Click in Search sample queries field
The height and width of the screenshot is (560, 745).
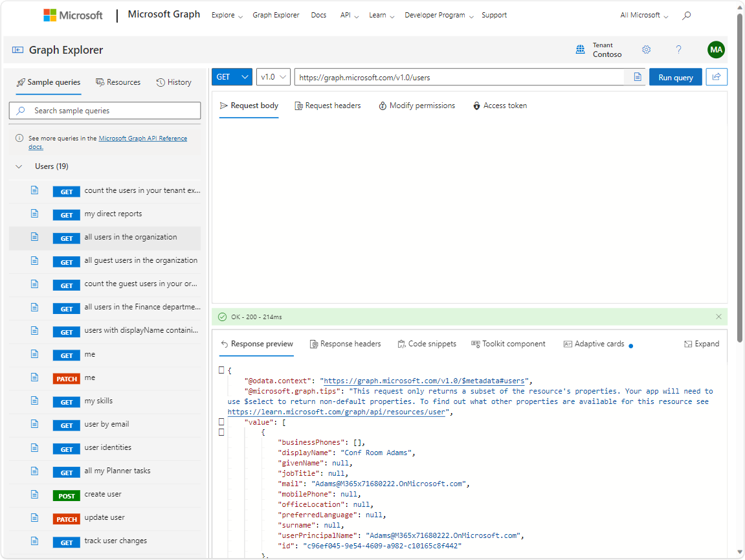[105, 110]
